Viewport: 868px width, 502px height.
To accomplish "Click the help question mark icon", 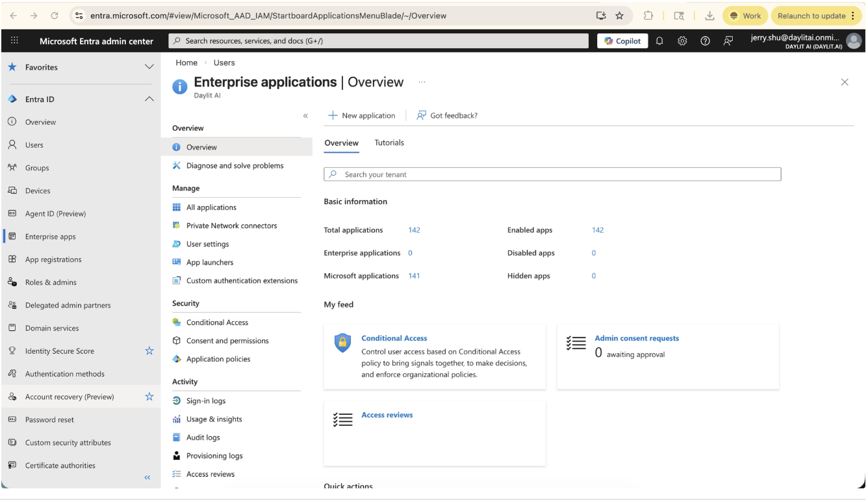I will coord(705,41).
